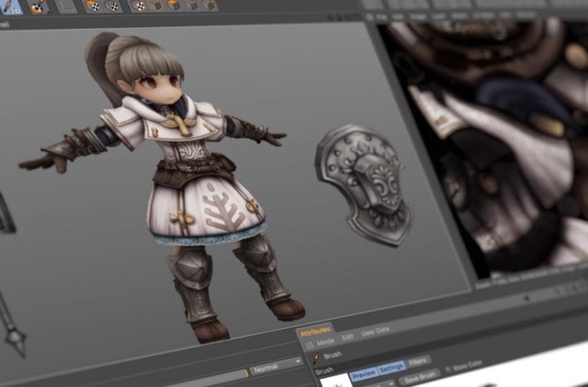Select the Preview tab under Brush
The height and width of the screenshot is (387, 588).
(x=363, y=375)
